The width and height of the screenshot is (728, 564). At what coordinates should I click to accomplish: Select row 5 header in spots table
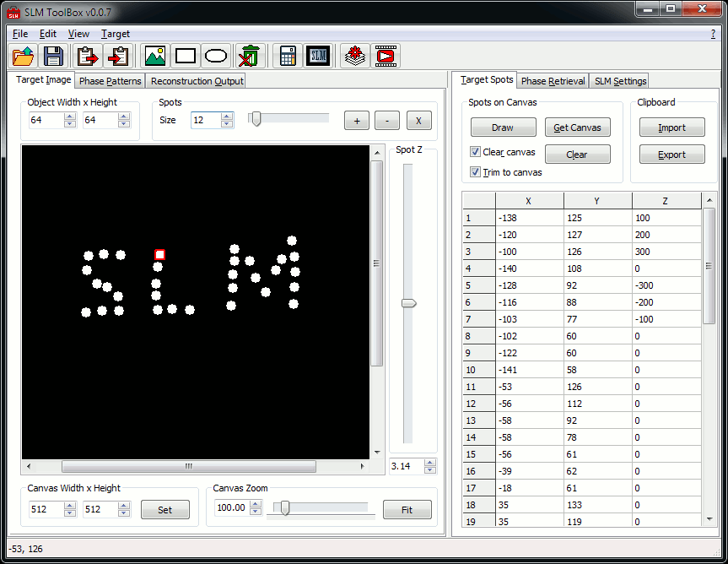click(x=479, y=285)
